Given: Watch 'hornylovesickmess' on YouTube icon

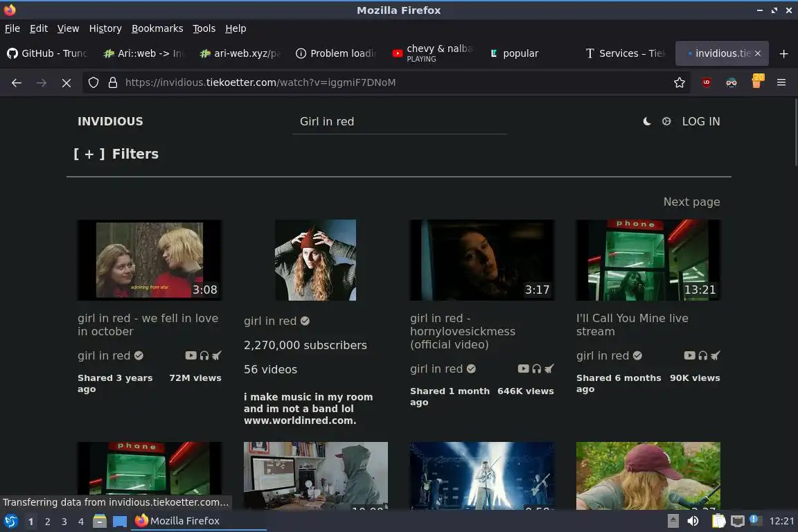Looking at the screenshot, I should tap(523, 369).
